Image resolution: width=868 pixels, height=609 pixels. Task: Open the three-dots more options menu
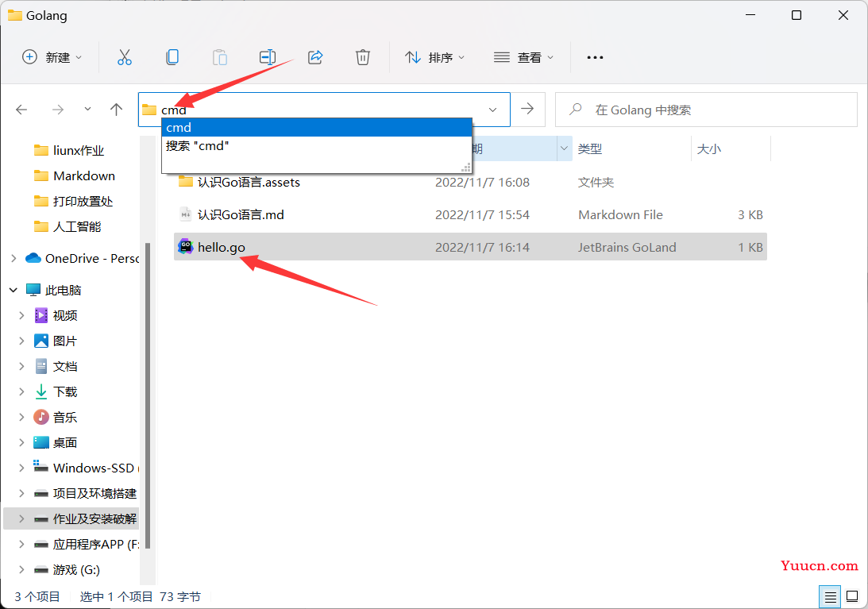pos(595,57)
